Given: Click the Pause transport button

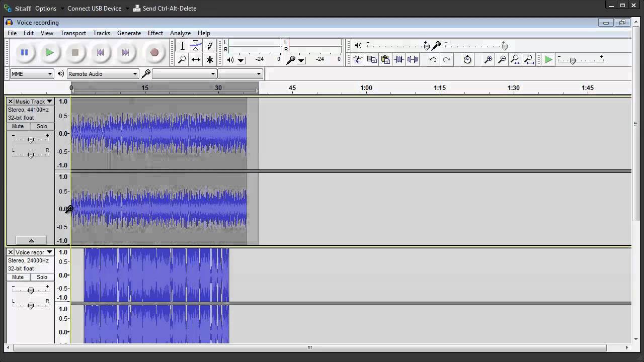Looking at the screenshot, I should (x=24, y=52).
